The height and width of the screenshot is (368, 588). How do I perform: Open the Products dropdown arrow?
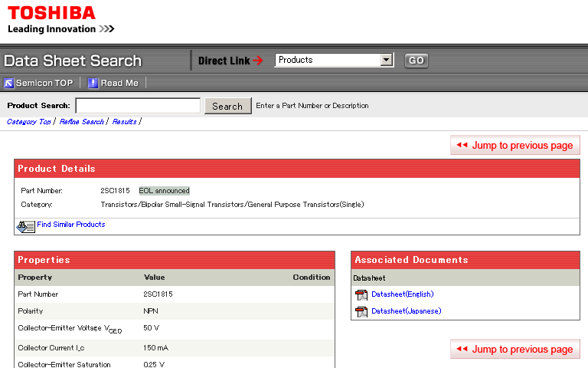coord(386,60)
